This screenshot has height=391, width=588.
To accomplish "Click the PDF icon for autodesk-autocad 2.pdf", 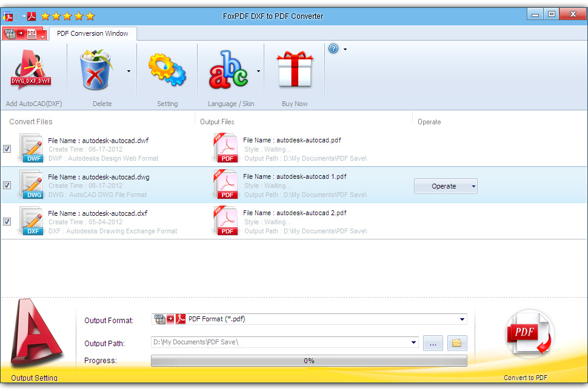I will 226,221.
